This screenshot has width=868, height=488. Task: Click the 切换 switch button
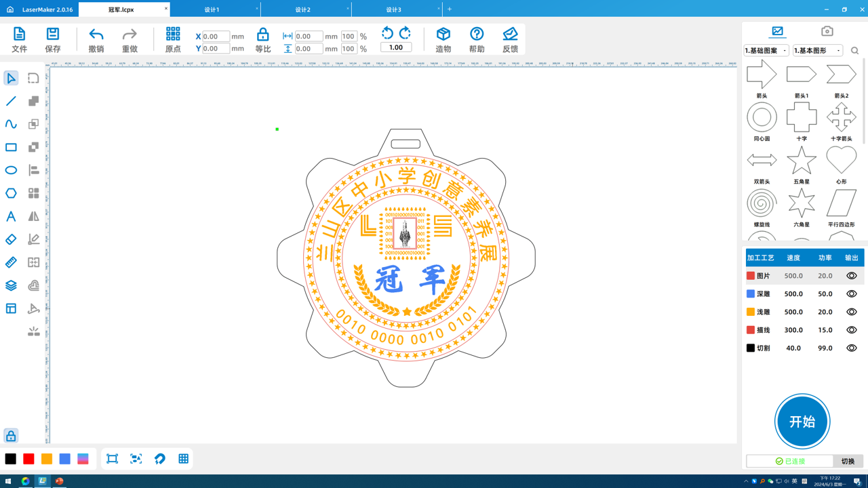848,461
